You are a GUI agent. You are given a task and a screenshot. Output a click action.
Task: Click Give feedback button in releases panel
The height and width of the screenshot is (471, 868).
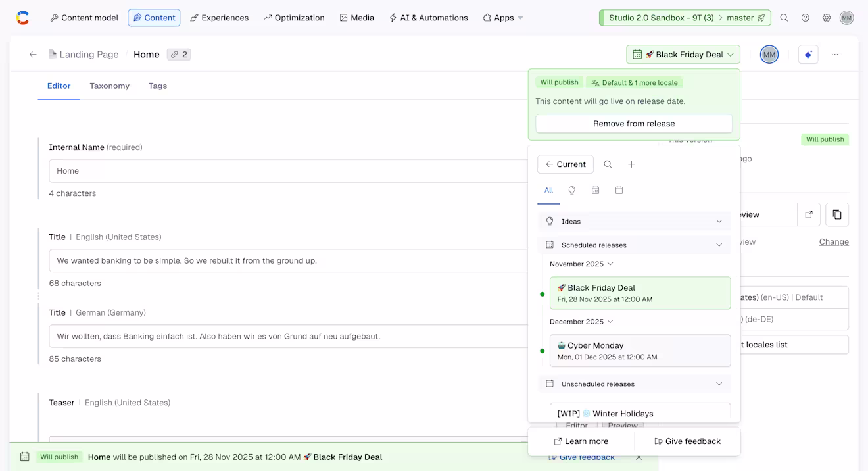point(688,442)
